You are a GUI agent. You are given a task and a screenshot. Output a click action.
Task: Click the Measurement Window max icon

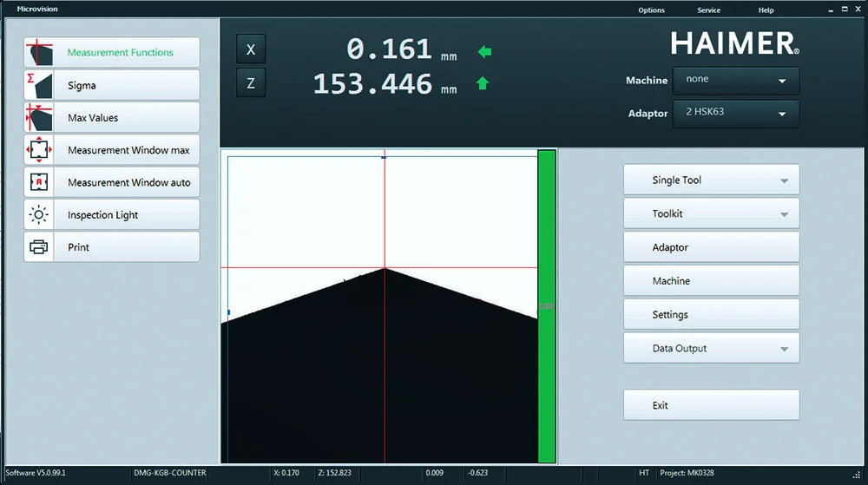(x=39, y=150)
